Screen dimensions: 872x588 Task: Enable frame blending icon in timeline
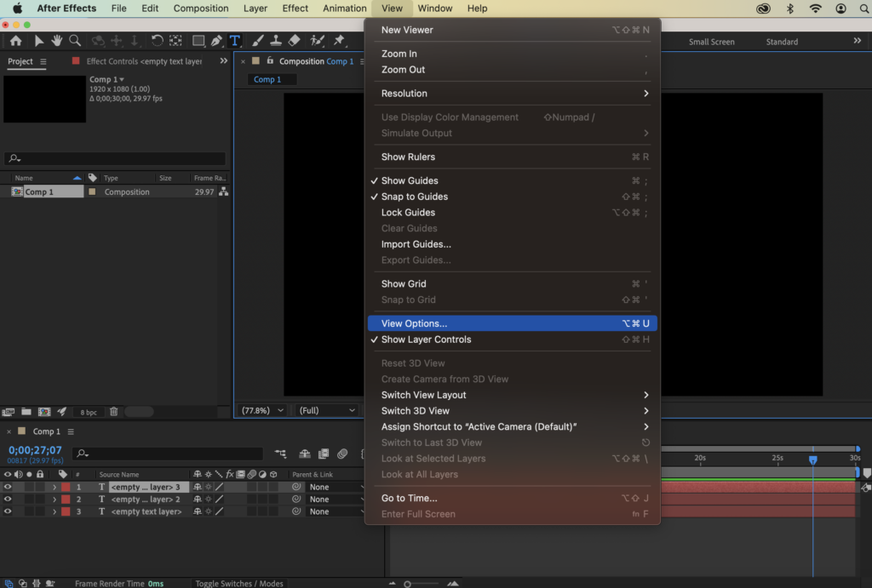(324, 454)
